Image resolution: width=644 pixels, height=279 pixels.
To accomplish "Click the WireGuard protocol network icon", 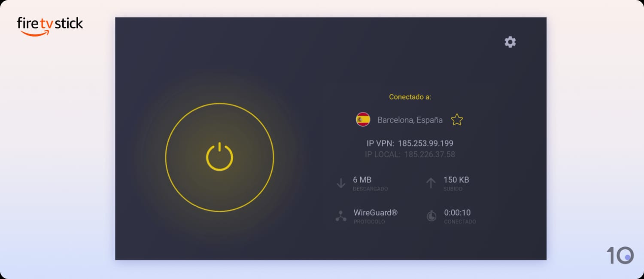I will click(340, 216).
